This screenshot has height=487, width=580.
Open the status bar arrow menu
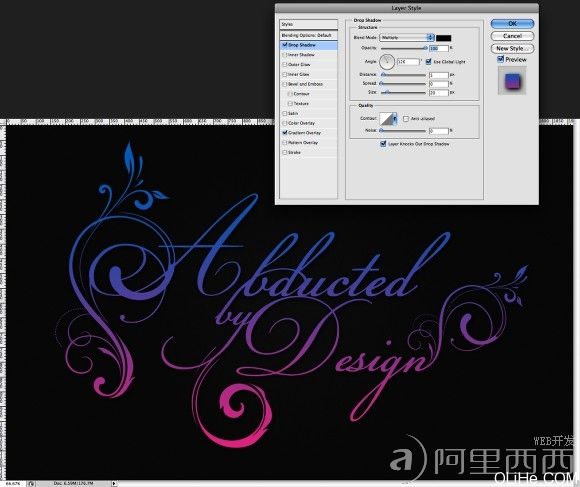coord(114,483)
